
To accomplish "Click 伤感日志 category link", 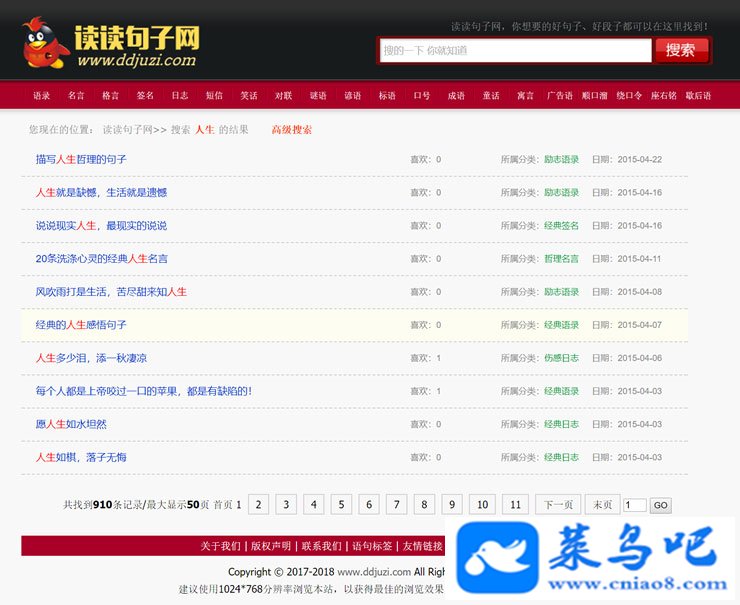I will 562,358.
